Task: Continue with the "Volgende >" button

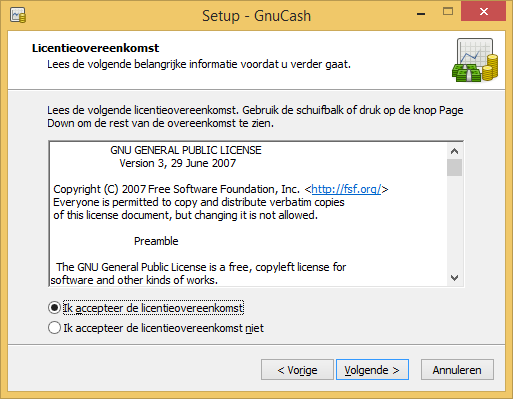Action: (x=372, y=370)
